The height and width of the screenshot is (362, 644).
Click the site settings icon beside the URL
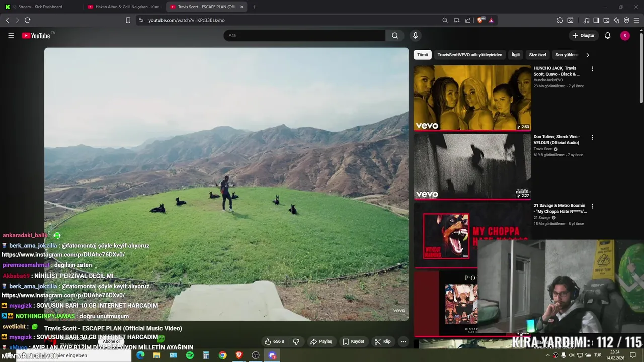(141, 20)
